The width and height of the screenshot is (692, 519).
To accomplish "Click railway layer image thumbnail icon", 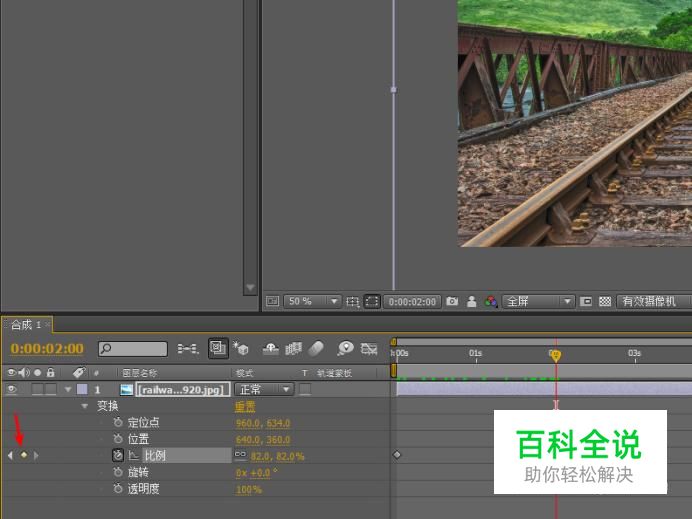I will click(x=127, y=389).
